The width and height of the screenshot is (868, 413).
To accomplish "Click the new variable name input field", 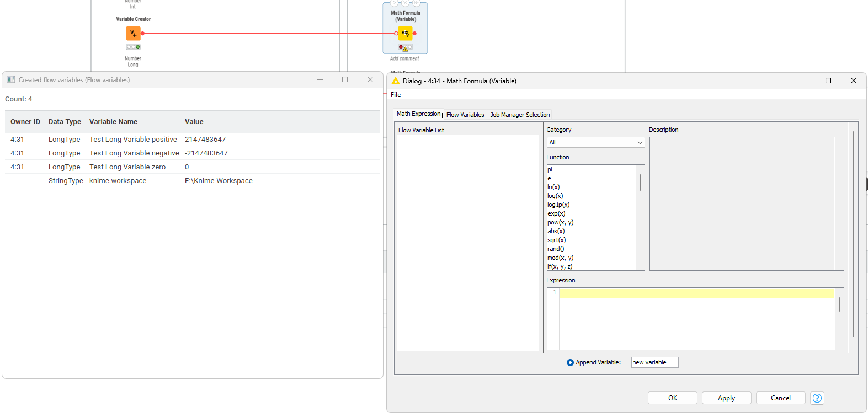I will [654, 362].
